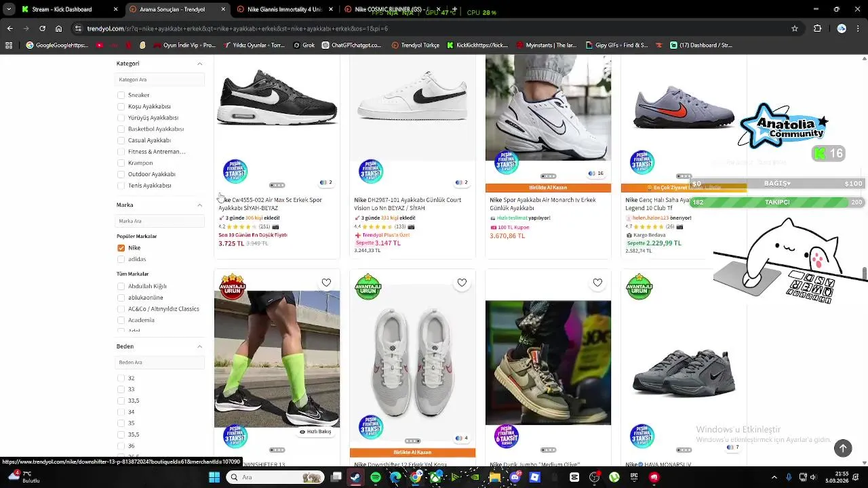Open Epic Games Launcher from the taskbar
This screenshot has width=868, height=488.
point(634,477)
